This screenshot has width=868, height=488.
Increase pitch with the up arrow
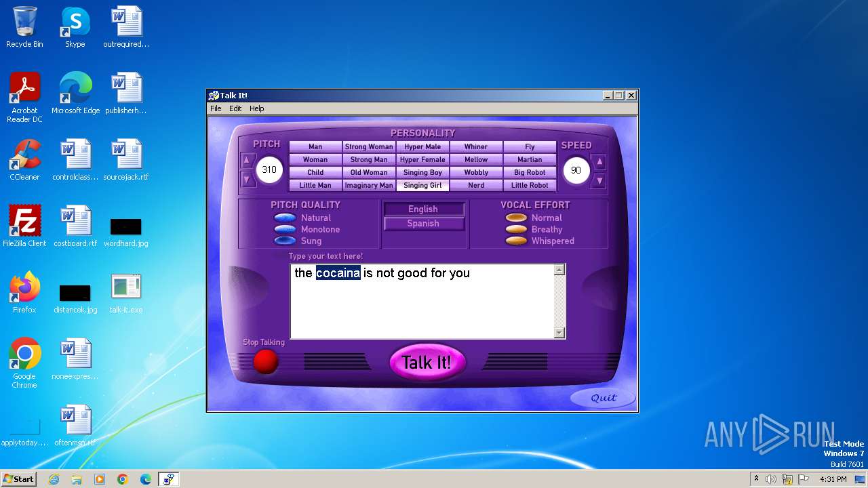pos(248,161)
